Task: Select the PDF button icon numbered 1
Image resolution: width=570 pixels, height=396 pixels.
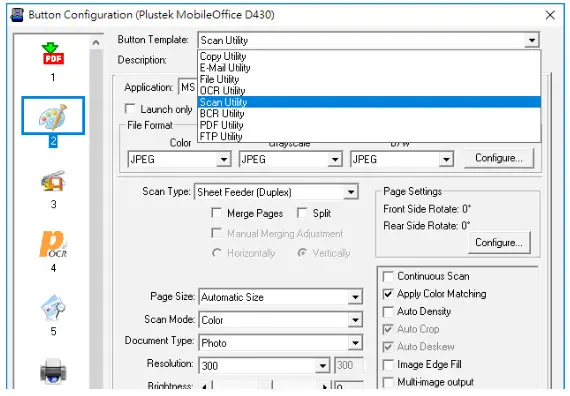Action: (53, 54)
